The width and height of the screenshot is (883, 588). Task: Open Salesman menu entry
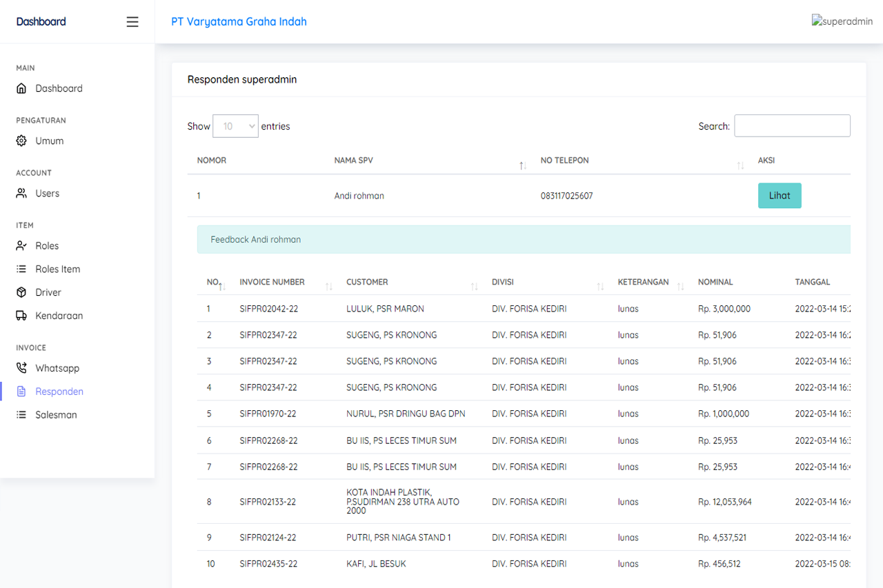[56, 415]
